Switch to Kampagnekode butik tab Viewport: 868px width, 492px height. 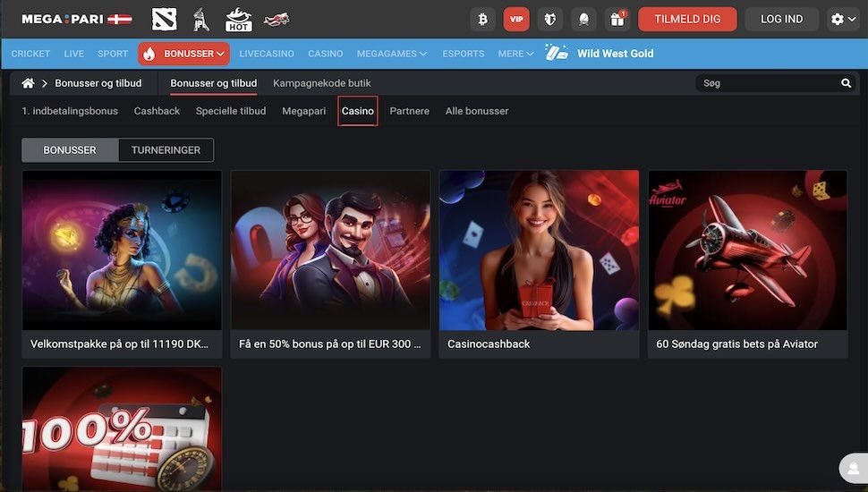pos(321,83)
